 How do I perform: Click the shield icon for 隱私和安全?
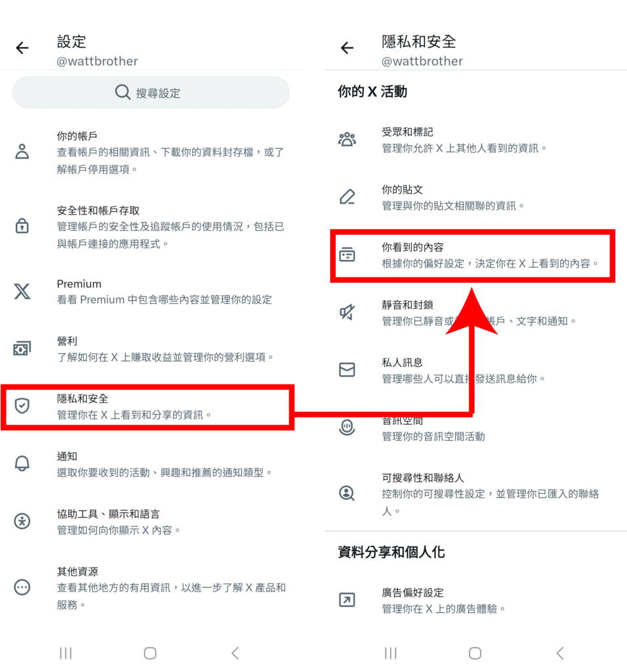coord(22,406)
